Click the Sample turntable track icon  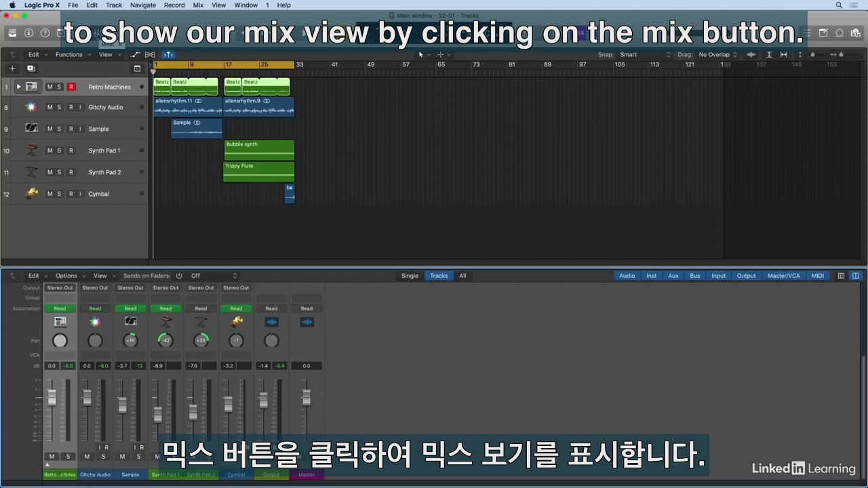point(31,128)
